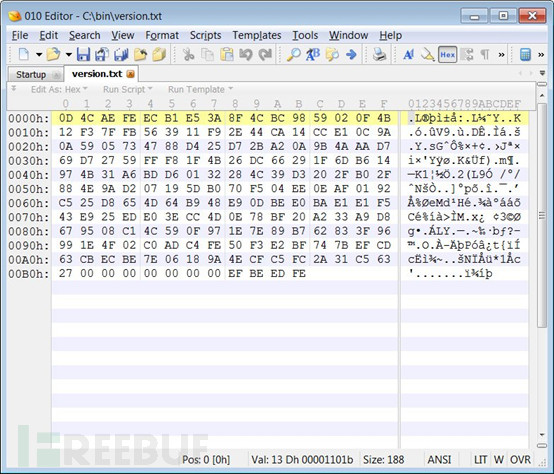
Task: Open the Window menu
Action: coord(348,35)
